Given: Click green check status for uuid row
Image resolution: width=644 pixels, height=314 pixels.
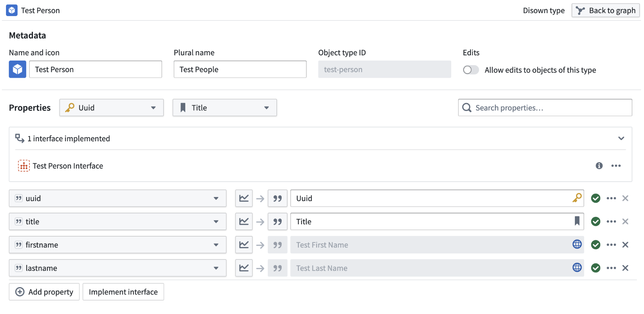Looking at the screenshot, I should tap(596, 198).
